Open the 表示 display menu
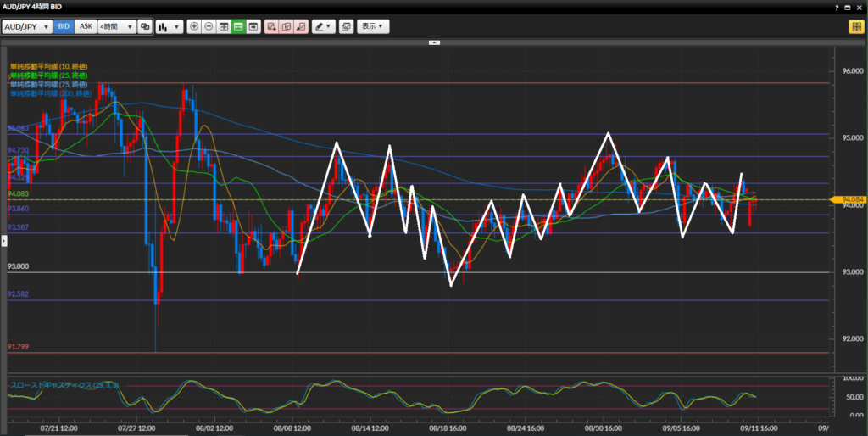The image size is (868, 436). click(373, 26)
